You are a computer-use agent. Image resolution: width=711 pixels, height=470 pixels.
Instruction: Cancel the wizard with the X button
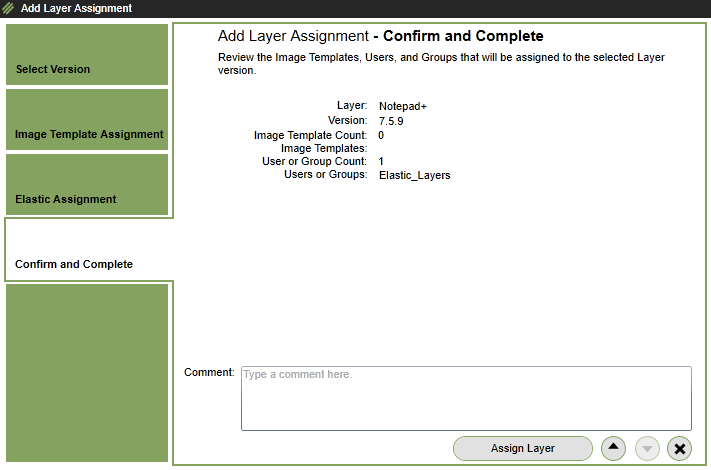click(x=680, y=449)
